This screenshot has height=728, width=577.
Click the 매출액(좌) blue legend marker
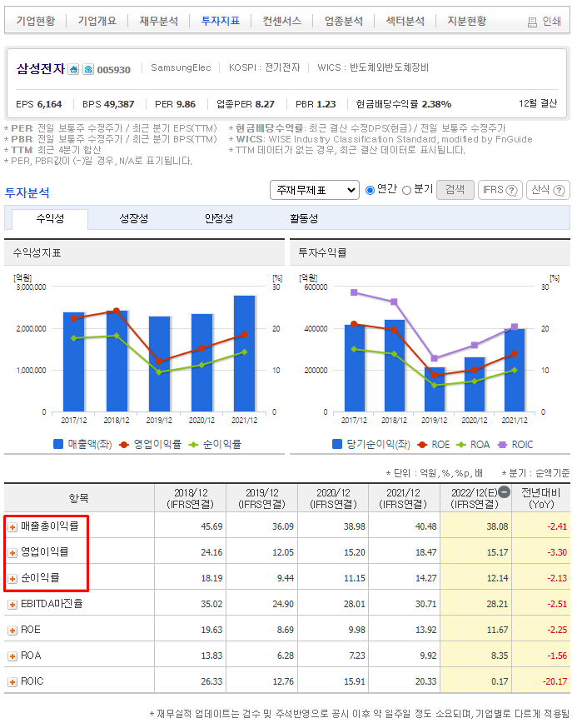(58, 444)
